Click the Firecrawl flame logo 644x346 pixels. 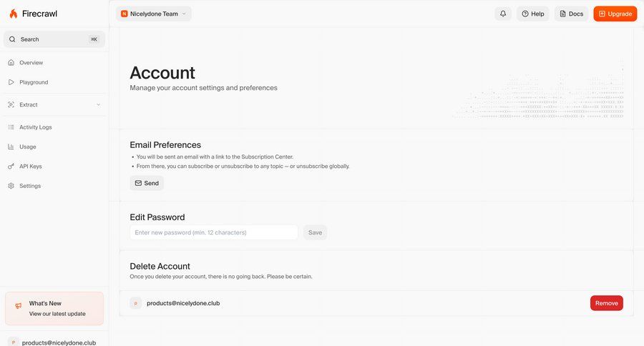pyautogui.click(x=14, y=14)
